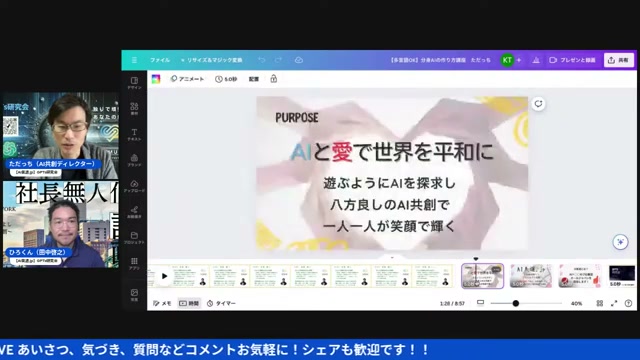Open リサイズ&マジック変換 menu
Viewport: 640px width, 360px height.
211,60
